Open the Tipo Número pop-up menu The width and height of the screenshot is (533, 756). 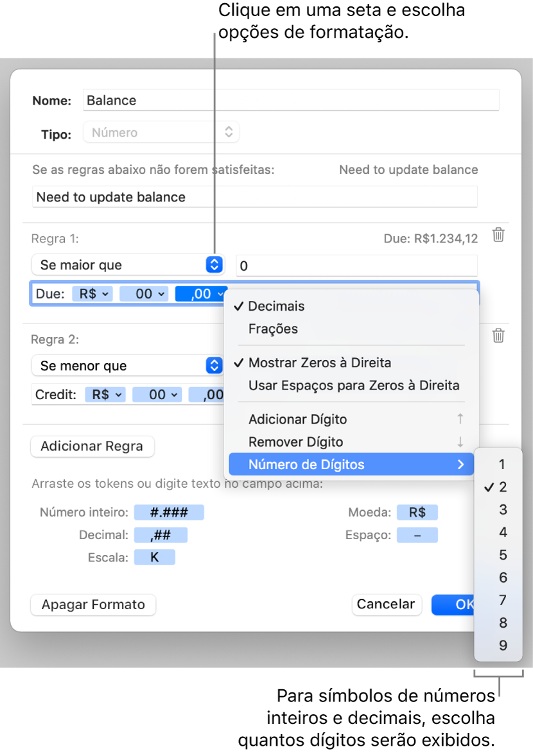click(161, 132)
